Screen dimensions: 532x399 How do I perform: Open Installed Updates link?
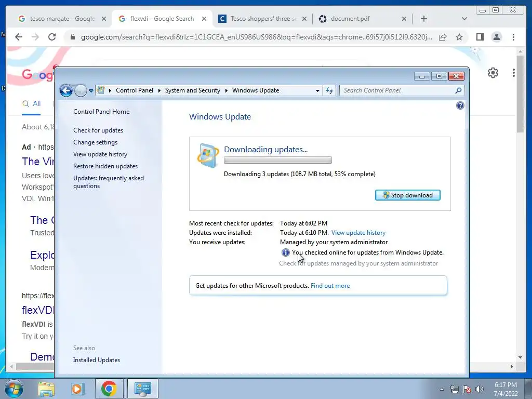[x=96, y=360]
